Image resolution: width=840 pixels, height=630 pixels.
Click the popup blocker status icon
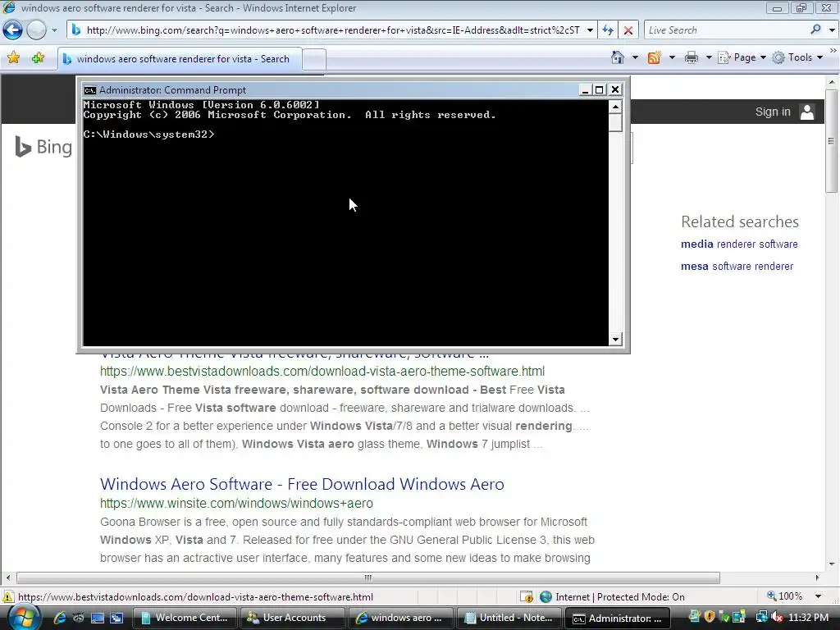tap(527, 597)
